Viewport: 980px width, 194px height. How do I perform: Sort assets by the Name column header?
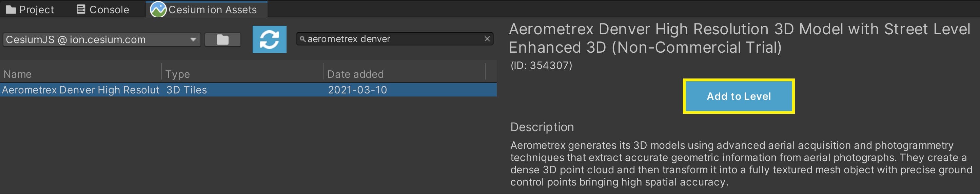click(18, 74)
